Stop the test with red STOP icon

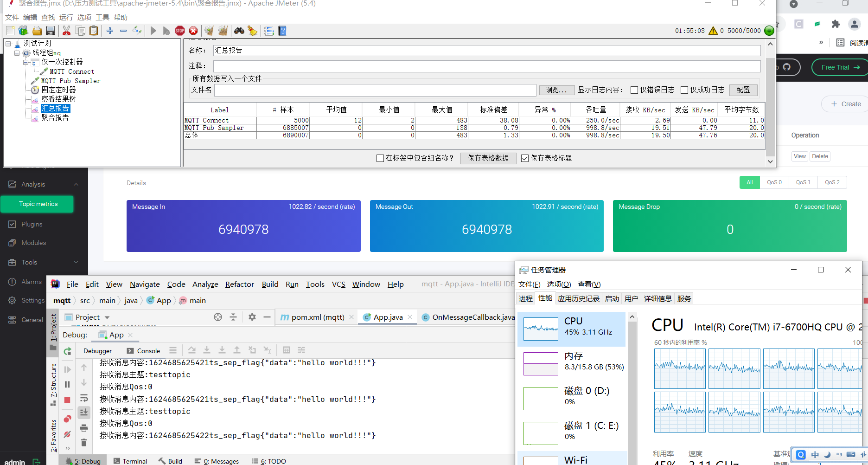click(x=180, y=31)
